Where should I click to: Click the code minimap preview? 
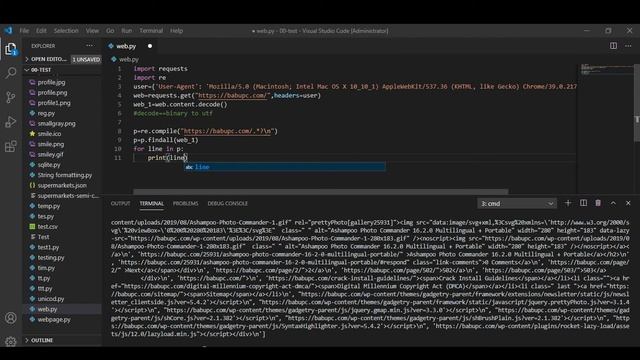[x=606, y=69]
